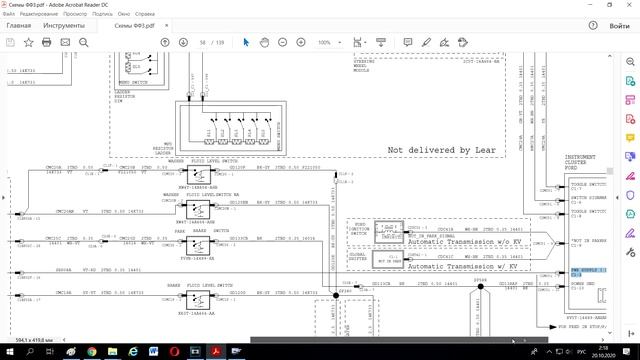Activate the Hand pan tool

tap(264, 42)
